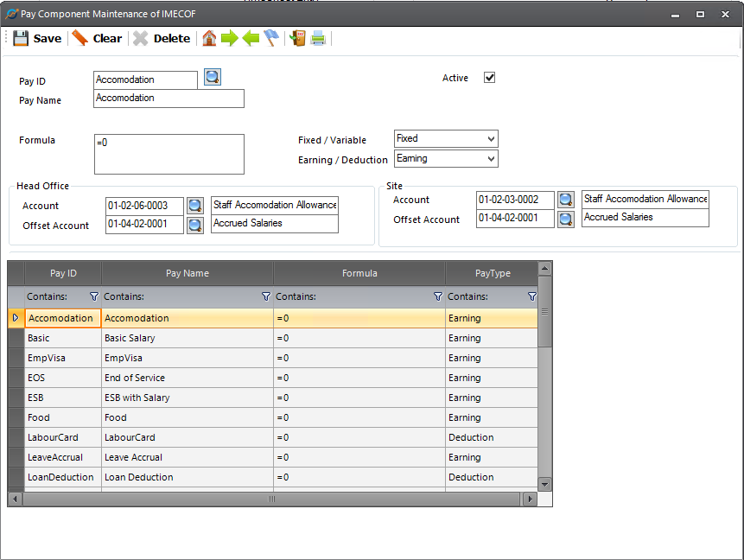Click the home (first record) icon

[x=209, y=38]
